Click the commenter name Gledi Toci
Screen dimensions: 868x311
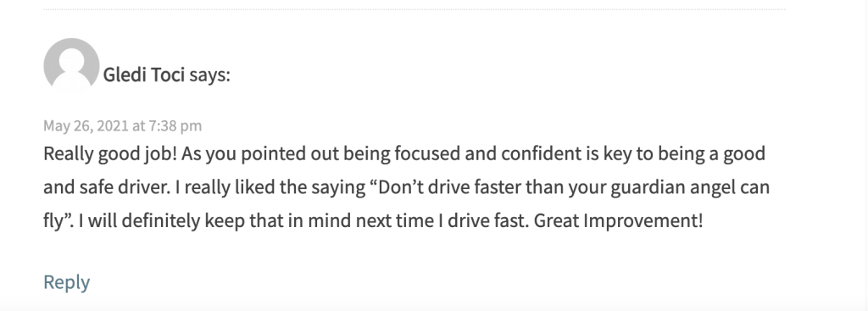[x=144, y=75]
